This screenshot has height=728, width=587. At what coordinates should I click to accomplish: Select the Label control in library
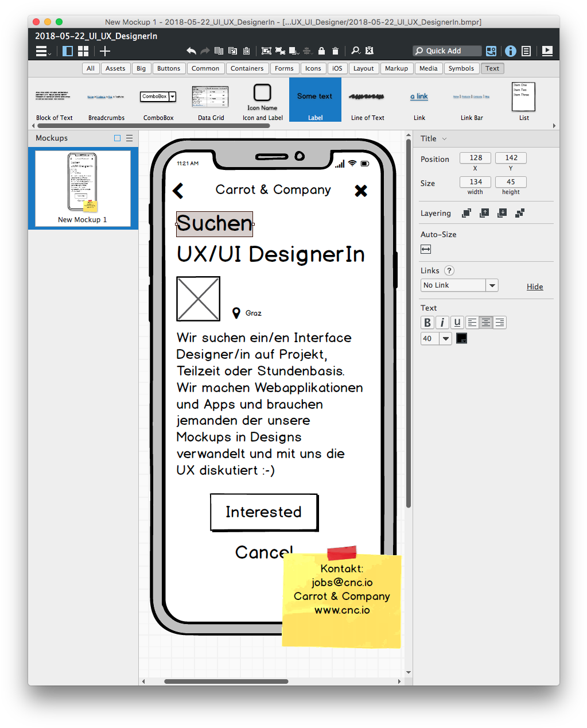coord(315,100)
